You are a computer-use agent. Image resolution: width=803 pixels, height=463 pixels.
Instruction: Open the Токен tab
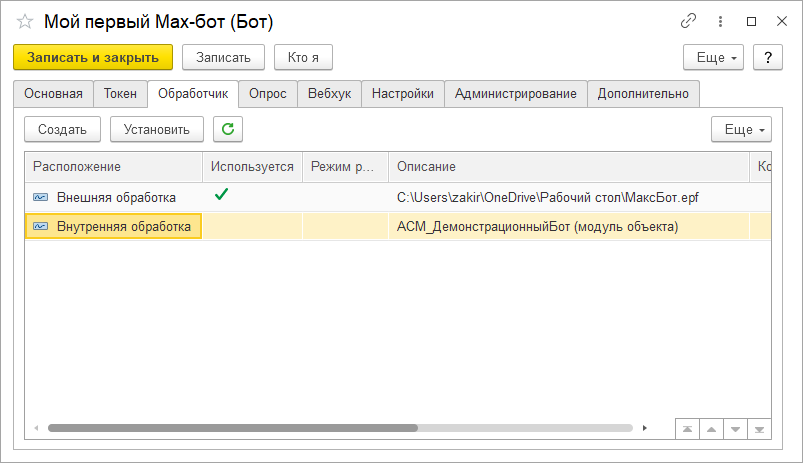pyautogui.click(x=120, y=94)
